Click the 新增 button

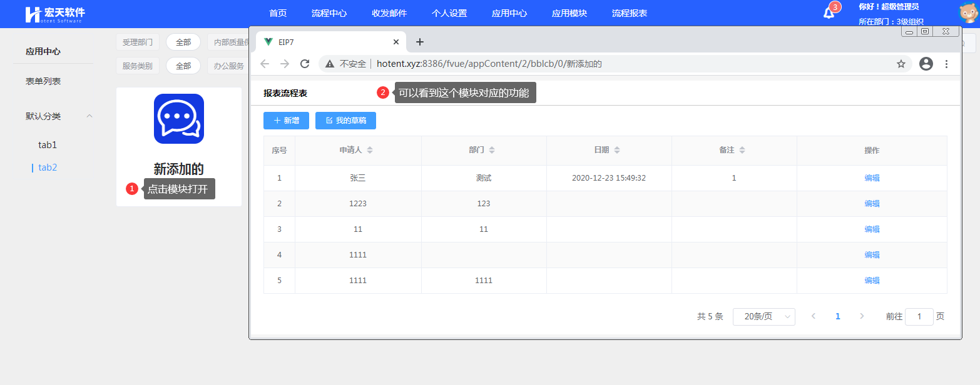point(286,121)
